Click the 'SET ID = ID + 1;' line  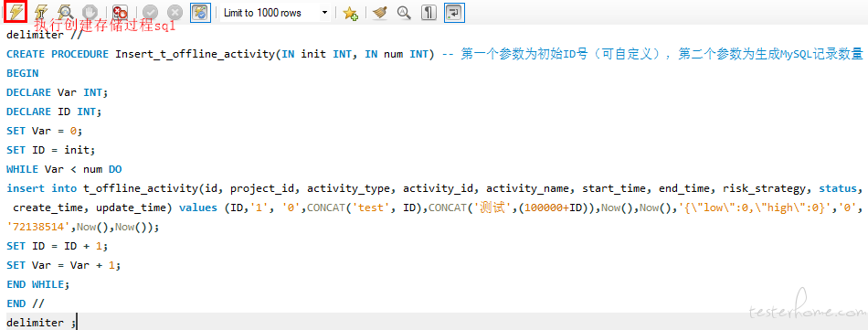[x=58, y=246]
